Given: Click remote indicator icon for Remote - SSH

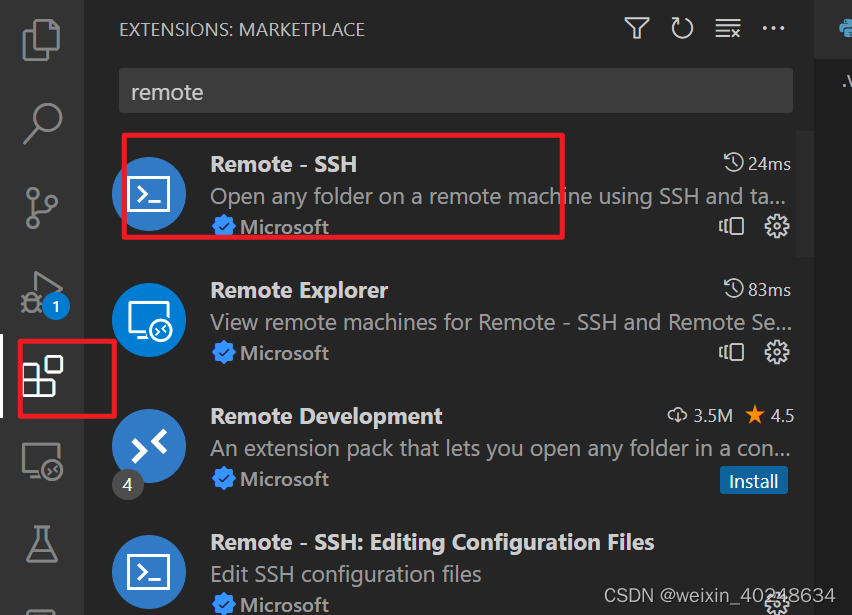Looking at the screenshot, I should pos(731,226).
